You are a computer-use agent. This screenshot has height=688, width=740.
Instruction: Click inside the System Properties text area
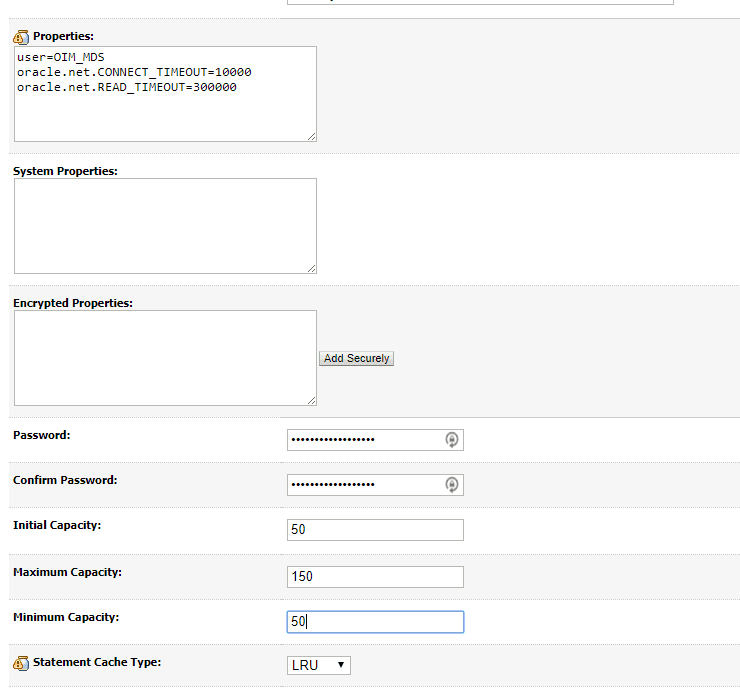click(165, 225)
